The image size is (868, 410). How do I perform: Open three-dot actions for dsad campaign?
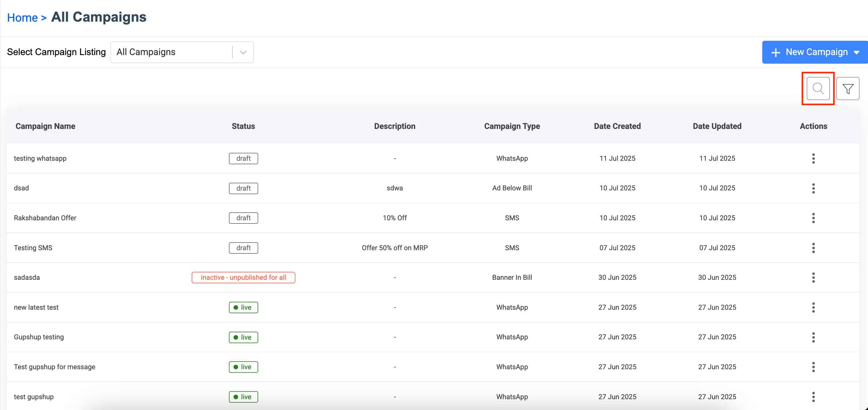point(813,188)
